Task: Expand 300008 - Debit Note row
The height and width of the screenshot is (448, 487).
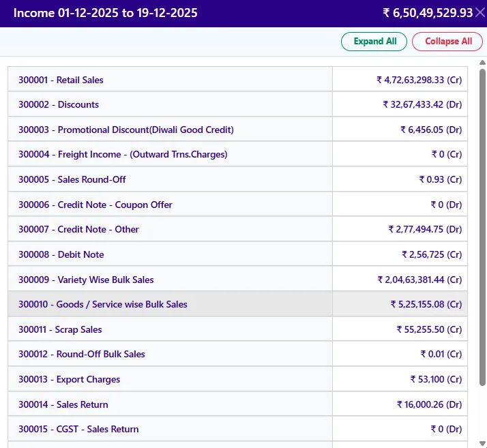Action: pyautogui.click(x=237, y=254)
